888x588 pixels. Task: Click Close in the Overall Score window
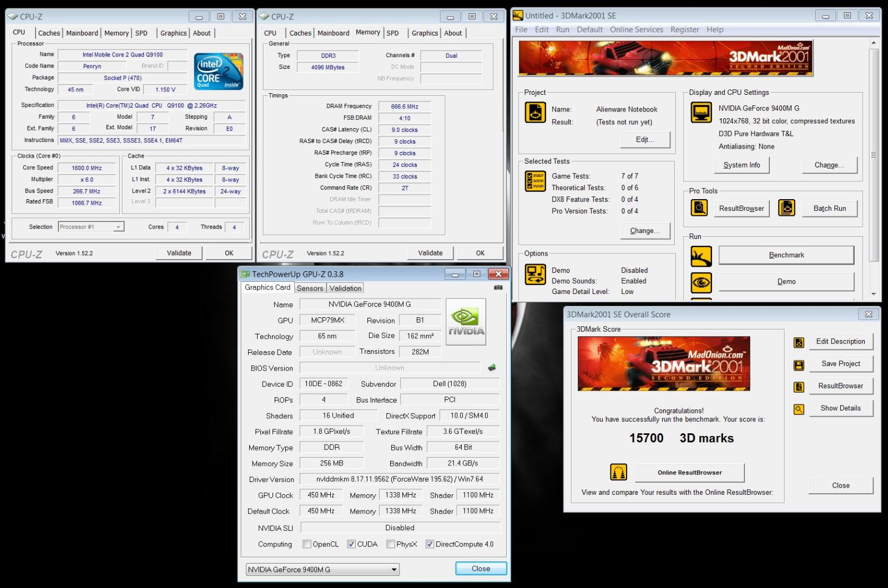click(841, 485)
